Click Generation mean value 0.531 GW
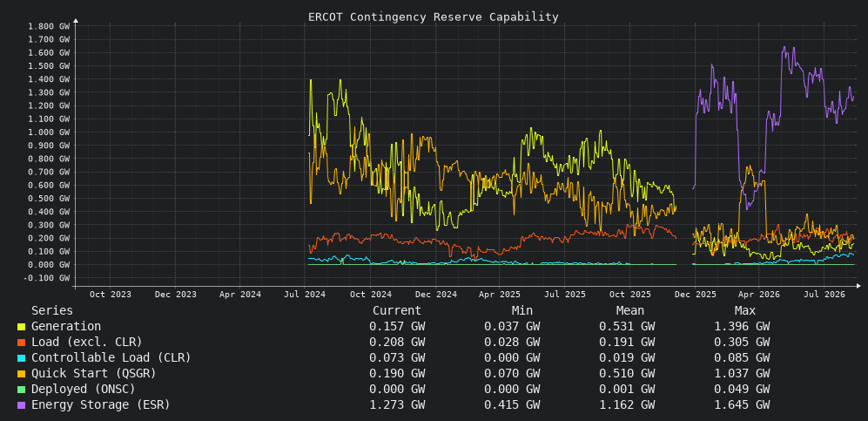 pos(627,327)
